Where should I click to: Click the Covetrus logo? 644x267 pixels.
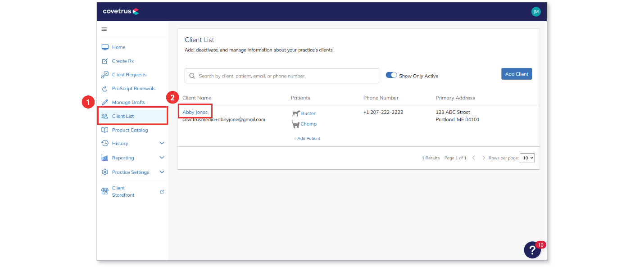121,11
